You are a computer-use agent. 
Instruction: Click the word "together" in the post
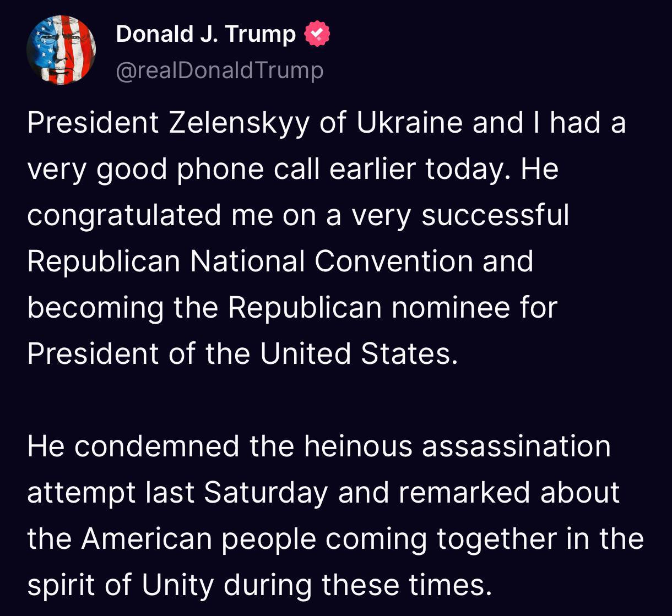[497, 538]
